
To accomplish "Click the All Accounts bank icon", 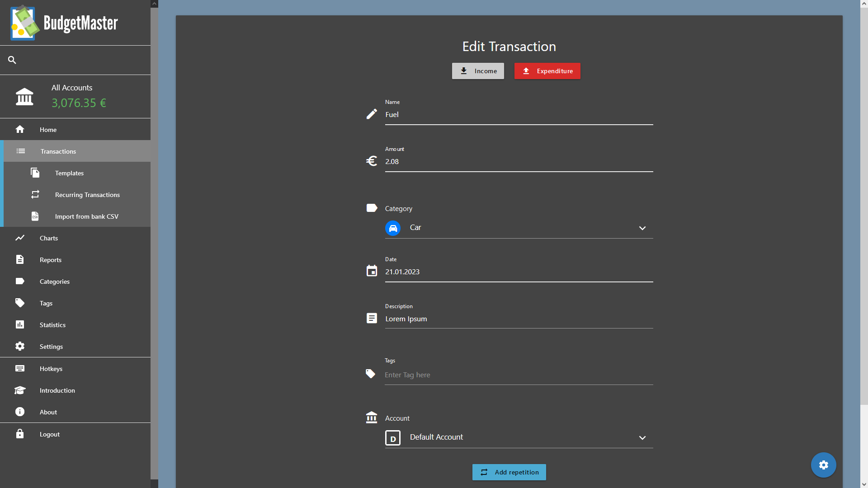I will click(24, 97).
